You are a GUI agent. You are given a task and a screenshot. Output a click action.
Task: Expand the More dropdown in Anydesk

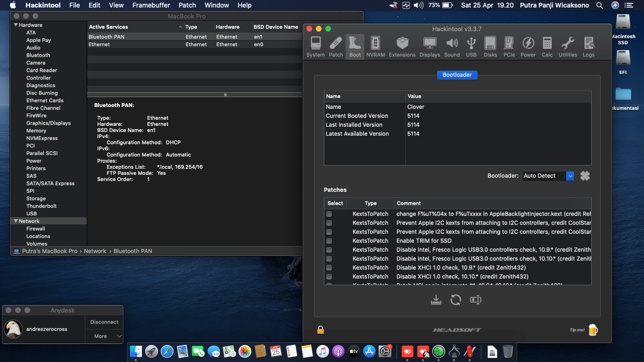[104, 336]
